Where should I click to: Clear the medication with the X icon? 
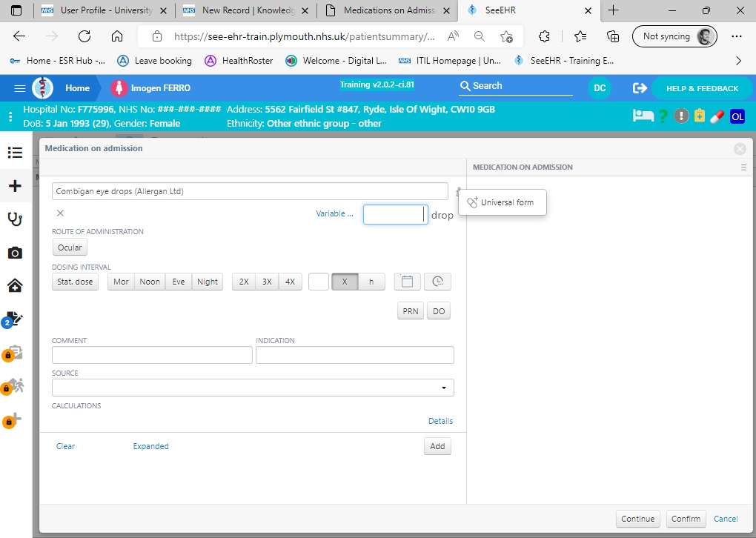[x=60, y=213]
